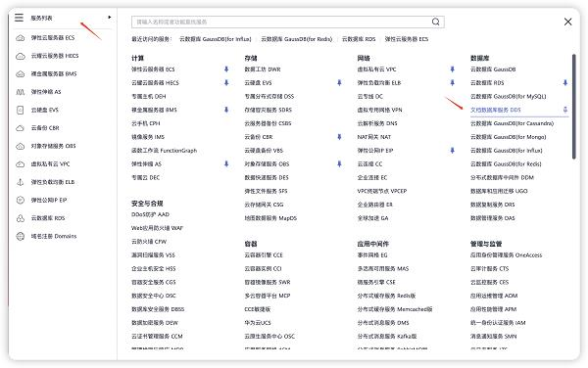The image size is (588, 368).
Task: Close the service list panel with the X
Action: [x=567, y=22]
